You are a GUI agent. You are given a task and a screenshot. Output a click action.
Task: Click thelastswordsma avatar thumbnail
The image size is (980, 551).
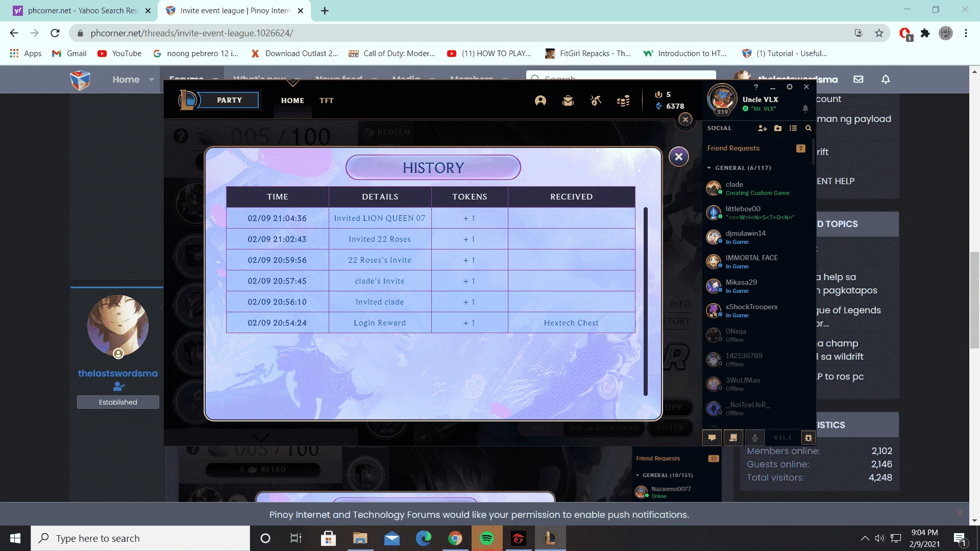tap(118, 326)
